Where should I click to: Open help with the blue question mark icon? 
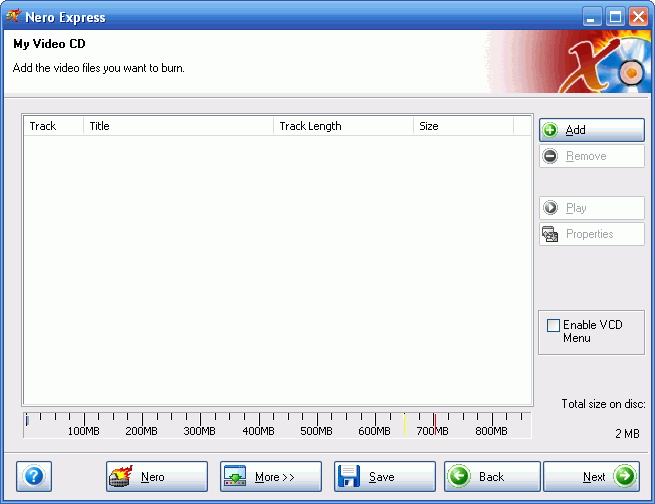pyautogui.click(x=34, y=476)
